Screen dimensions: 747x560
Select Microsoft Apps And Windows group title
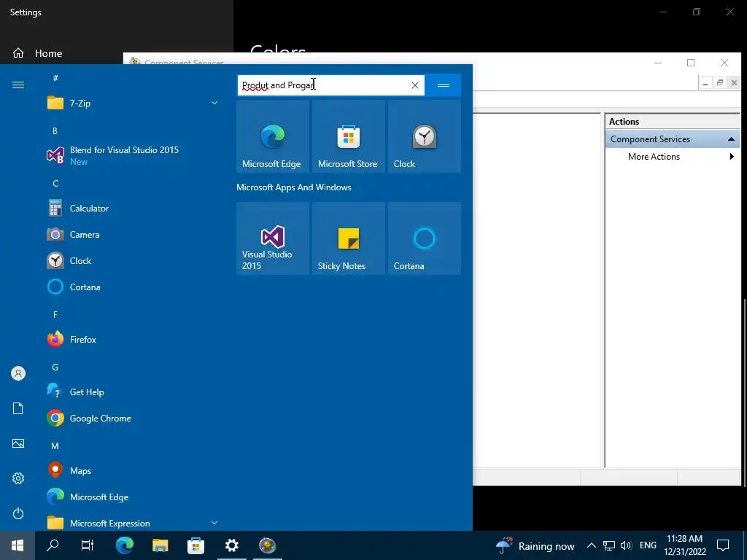(x=294, y=187)
